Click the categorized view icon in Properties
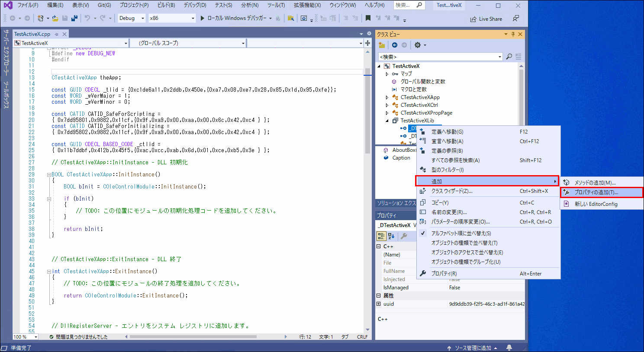 click(381, 236)
